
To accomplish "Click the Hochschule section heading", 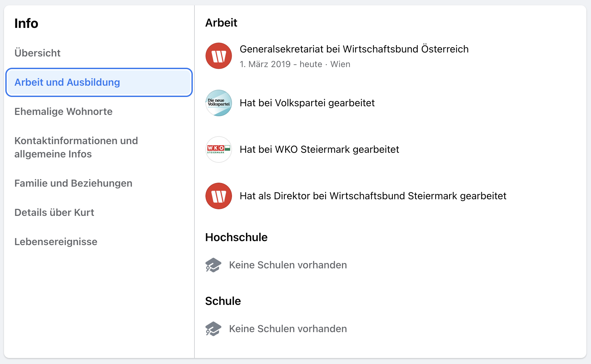I will (236, 237).
